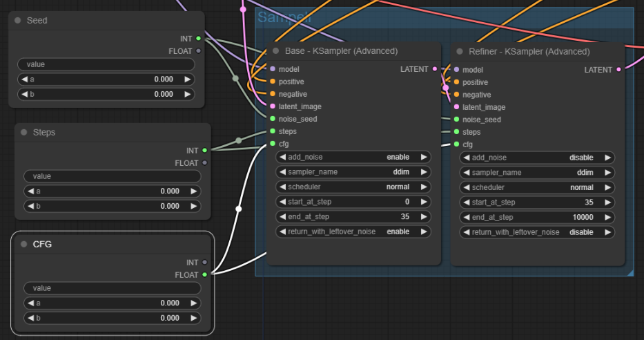This screenshot has height=340, width=644.
Task: Click Steps node INT output socket
Action: pyautogui.click(x=204, y=151)
